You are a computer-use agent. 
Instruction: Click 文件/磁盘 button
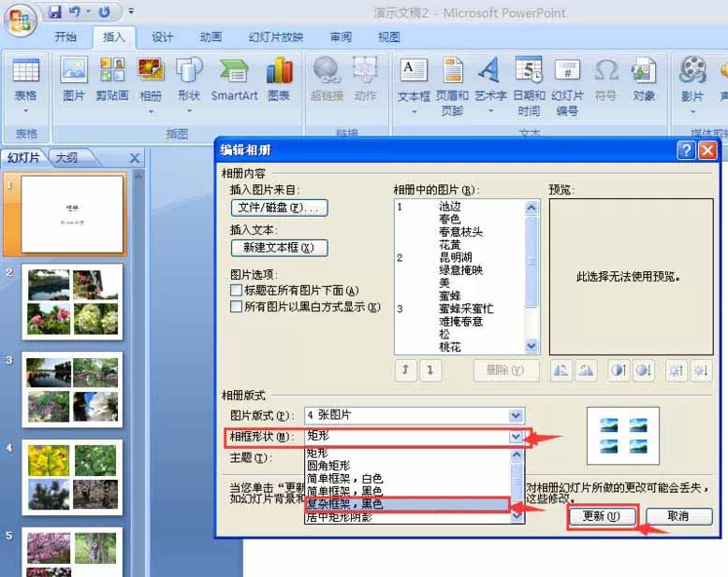[x=279, y=208]
